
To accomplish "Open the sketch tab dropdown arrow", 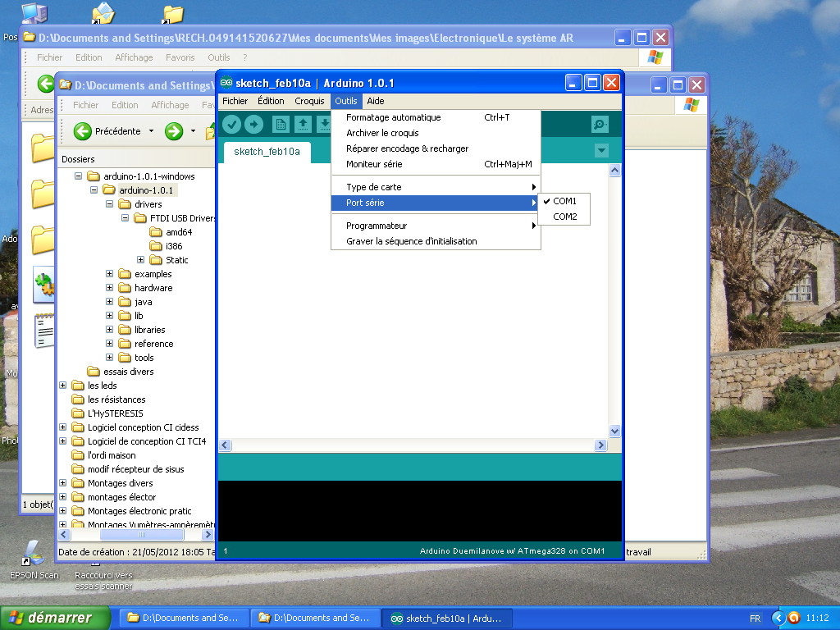I will coord(601,151).
